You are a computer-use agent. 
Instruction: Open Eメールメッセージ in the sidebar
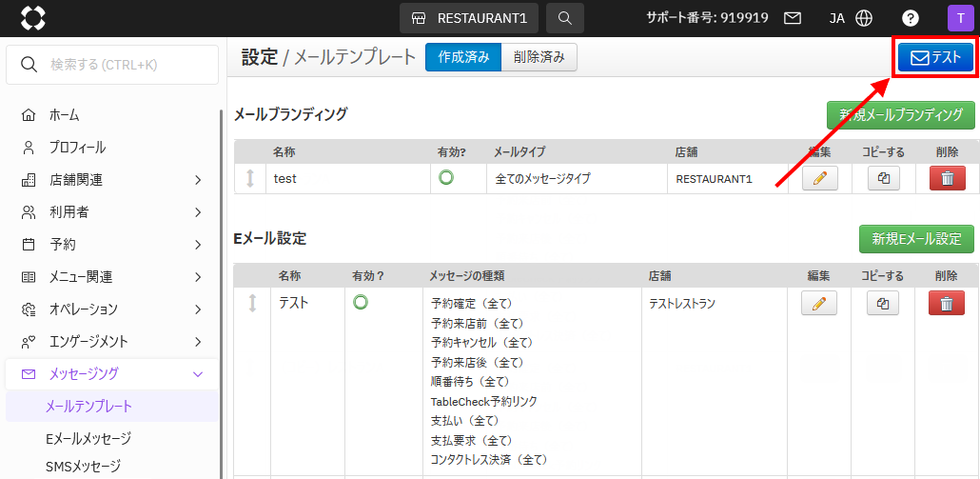[88, 439]
